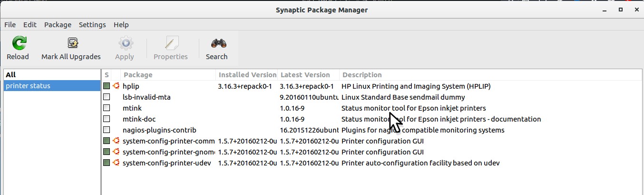
Task: Click the Ubuntu icon beside system-config-printer-udev
Action: [x=116, y=163]
